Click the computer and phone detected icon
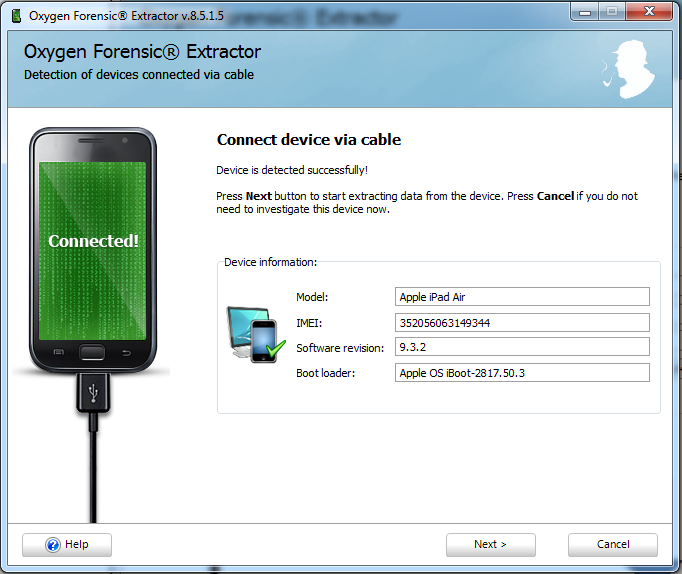Viewport: 682px width, 574px height. [256, 334]
